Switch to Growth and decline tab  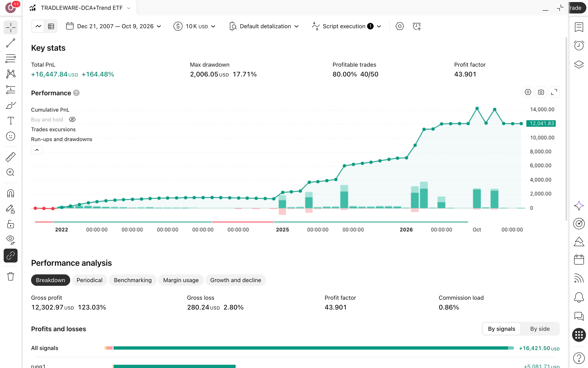click(x=236, y=280)
